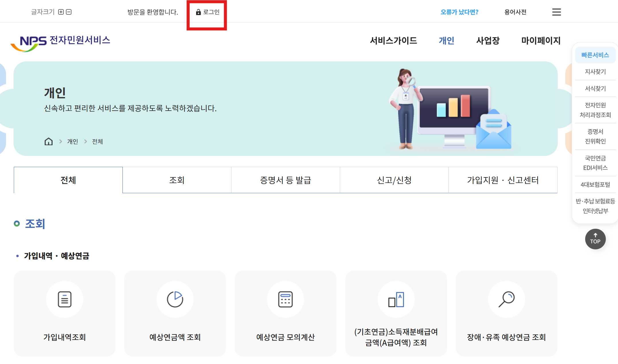Click the 예상연금 모의계산 calculator icon
This screenshot has width=618, height=364.
click(285, 299)
